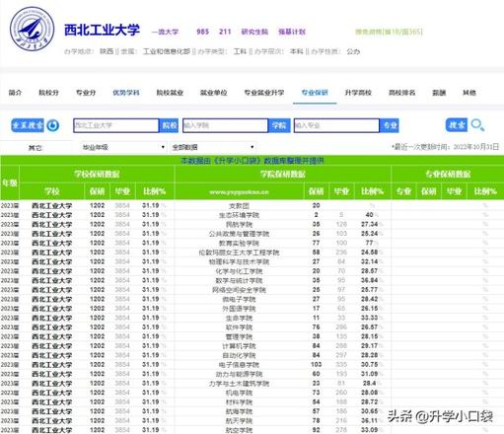Select the 伦敦玛丽女王大学工程学院 cell
The height and width of the screenshot is (434, 504).
pyautogui.click(x=239, y=253)
